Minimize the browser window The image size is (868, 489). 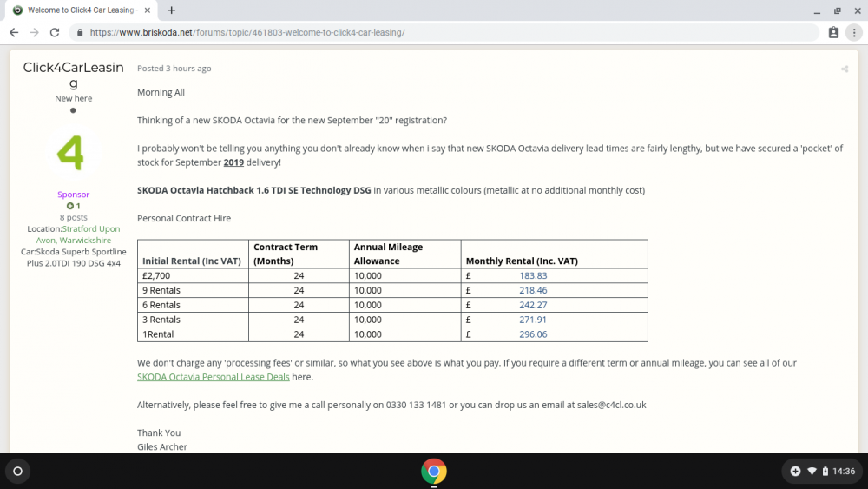pyautogui.click(x=817, y=10)
